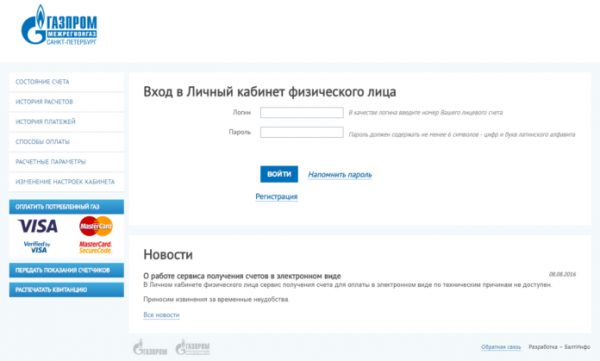600x361 pixels.
Task: Click the ВОЙТИ login button
Action: [x=279, y=174]
